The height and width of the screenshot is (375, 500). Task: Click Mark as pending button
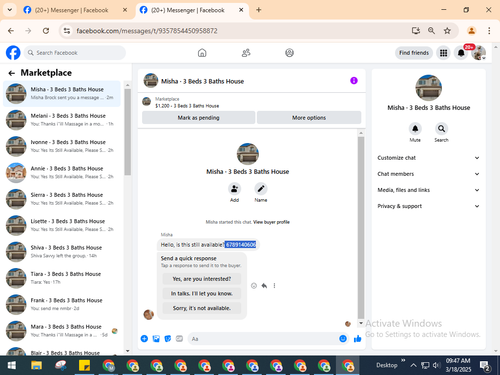[x=198, y=118]
